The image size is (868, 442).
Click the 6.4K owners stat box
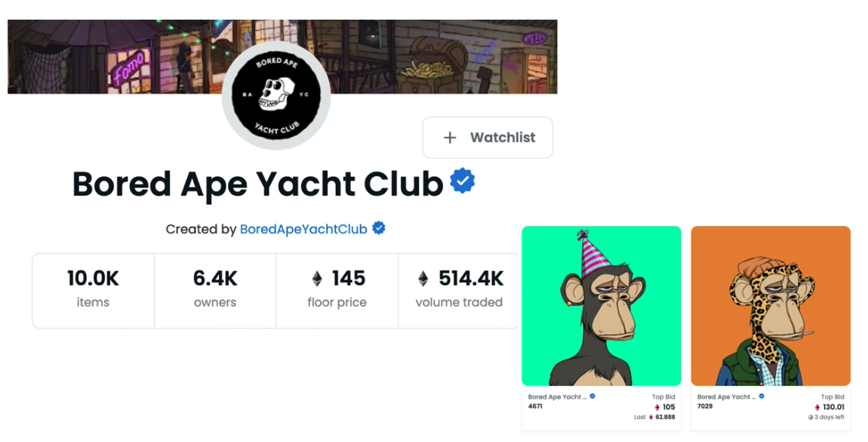pos(215,291)
